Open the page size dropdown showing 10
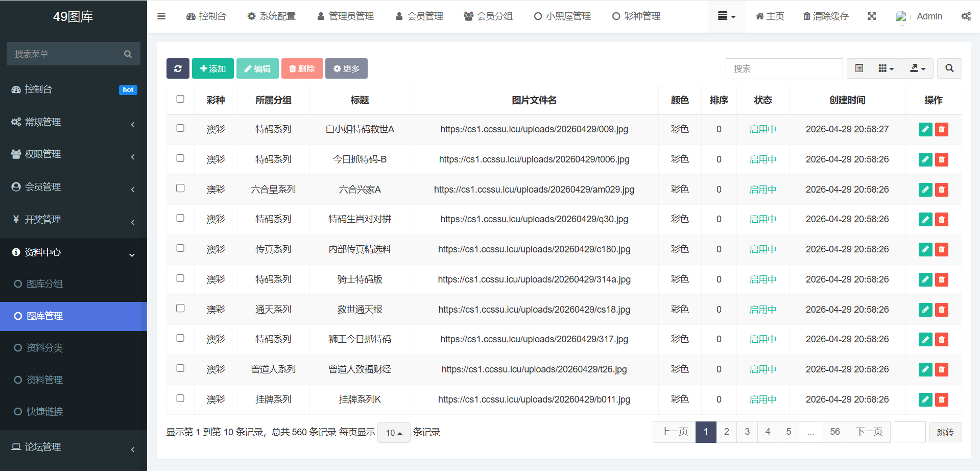 tap(394, 433)
